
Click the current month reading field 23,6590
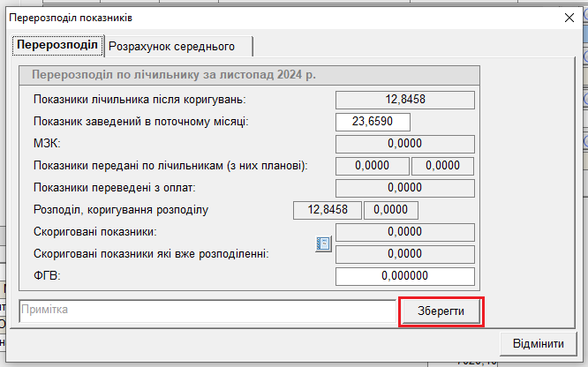(373, 122)
